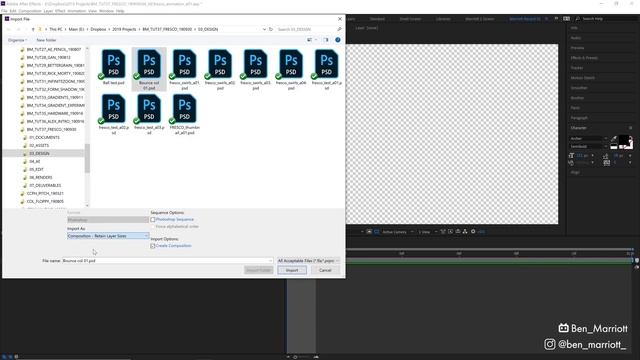Image resolution: width=640 pixels, height=360 pixels.
Task: Click the blue help icon in Import File dialog
Action: click(338, 40)
